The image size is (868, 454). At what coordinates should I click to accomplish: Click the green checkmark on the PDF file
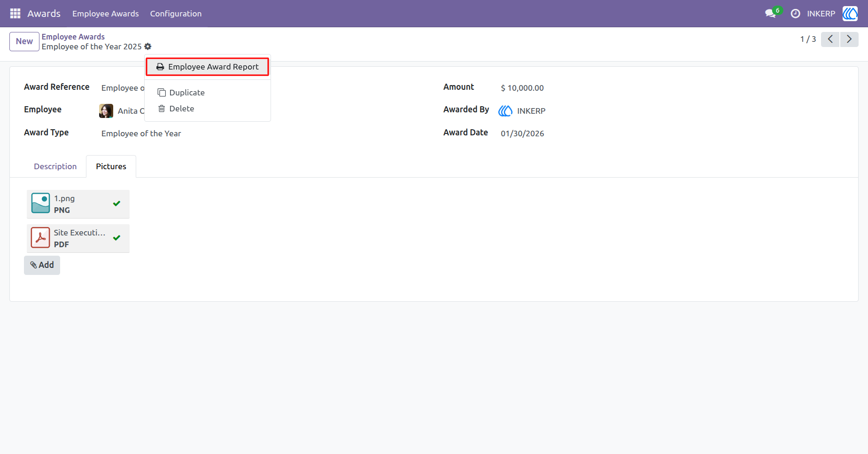click(x=117, y=238)
